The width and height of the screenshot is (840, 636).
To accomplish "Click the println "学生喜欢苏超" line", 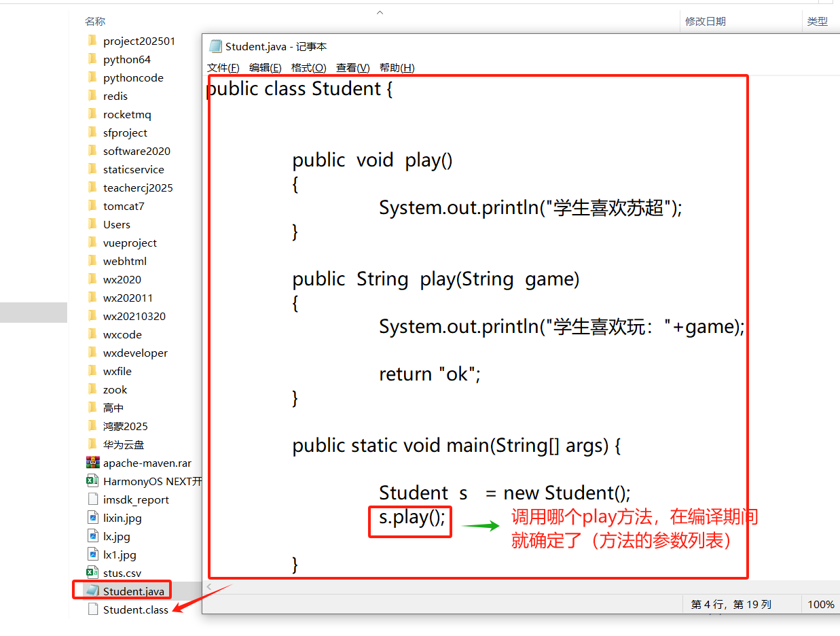I will [530, 207].
